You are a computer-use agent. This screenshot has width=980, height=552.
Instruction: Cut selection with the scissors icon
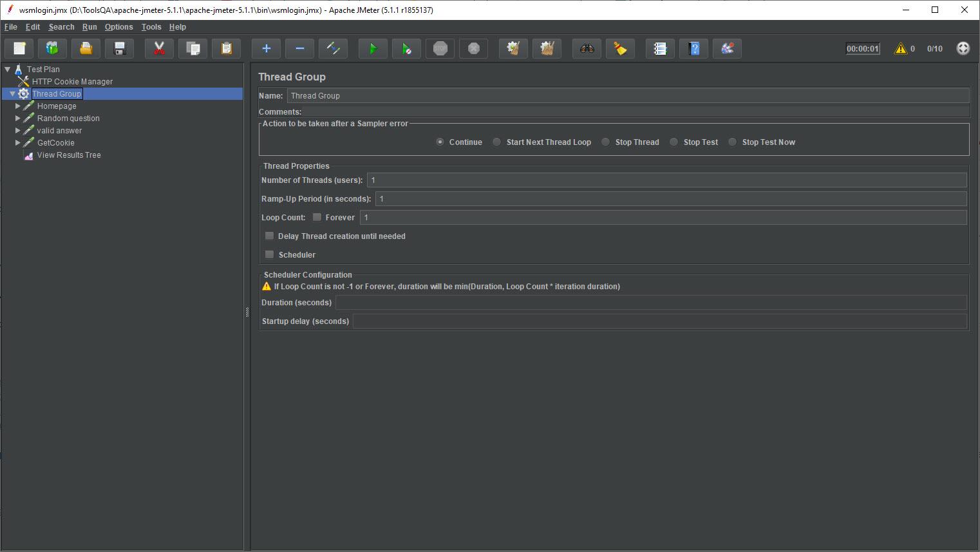pyautogui.click(x=160, y=48)
